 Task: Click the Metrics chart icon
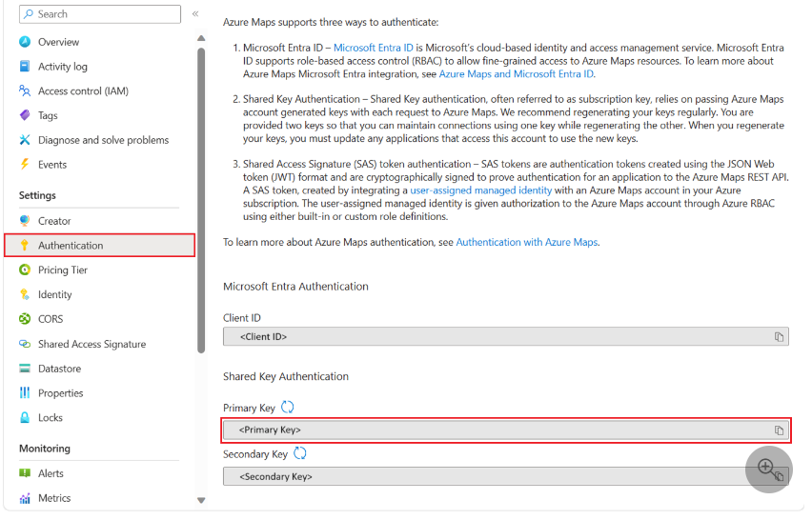(25, 498)
